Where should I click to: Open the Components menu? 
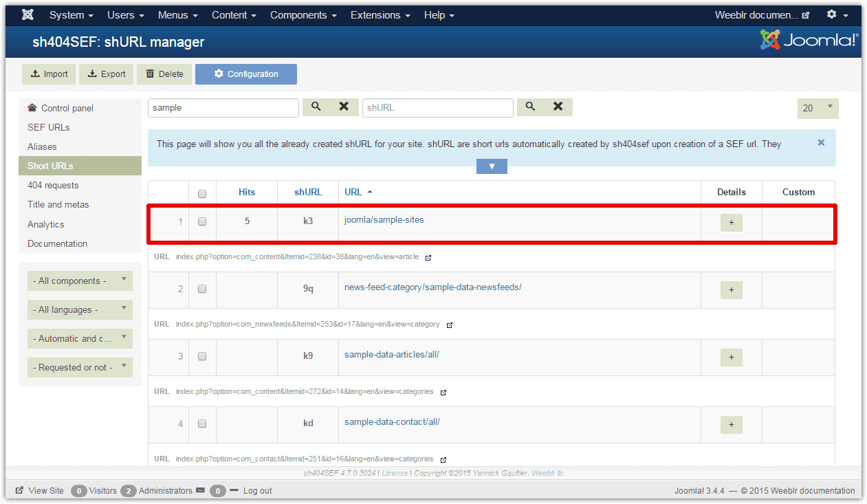[x=303, y=14]
